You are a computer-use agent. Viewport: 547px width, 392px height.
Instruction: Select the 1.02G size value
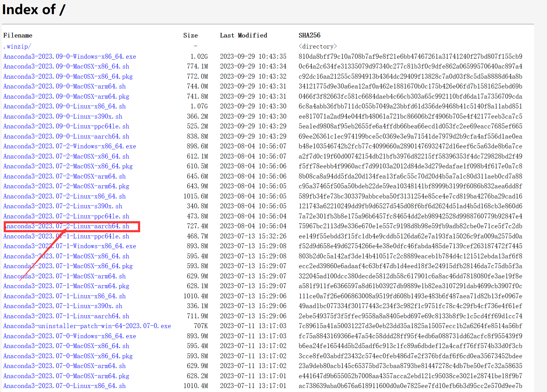click(x=199, y=57)
